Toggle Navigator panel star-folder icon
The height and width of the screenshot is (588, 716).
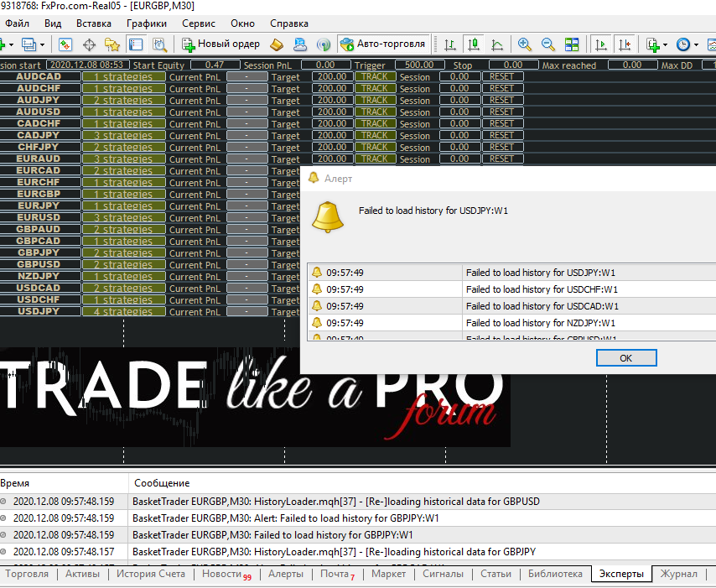pos(112,44)
